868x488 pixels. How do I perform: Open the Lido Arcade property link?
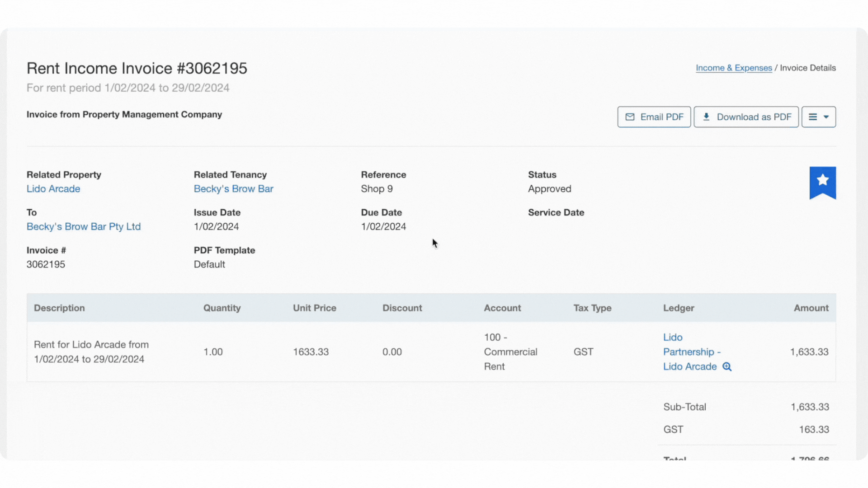pyautogui.click(x=53, y=189)
